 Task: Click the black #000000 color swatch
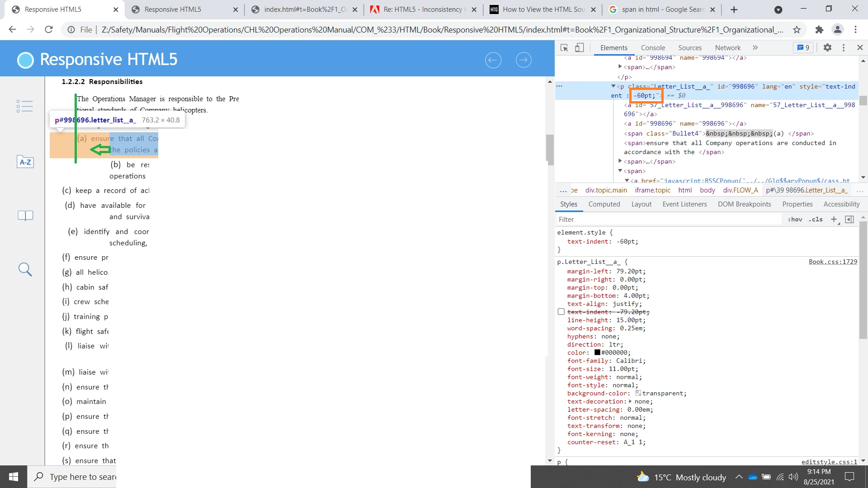coord(597,352)
